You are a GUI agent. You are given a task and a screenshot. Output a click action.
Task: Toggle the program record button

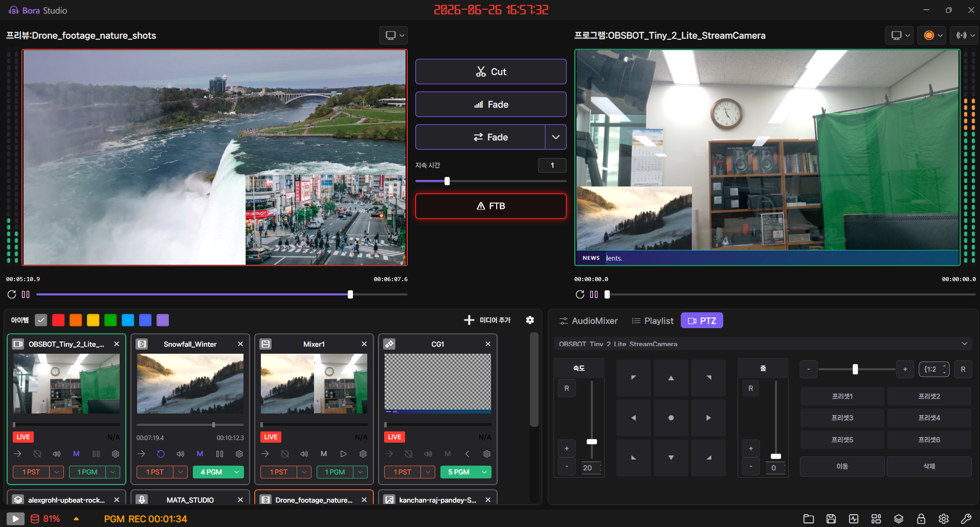[929, 35]
